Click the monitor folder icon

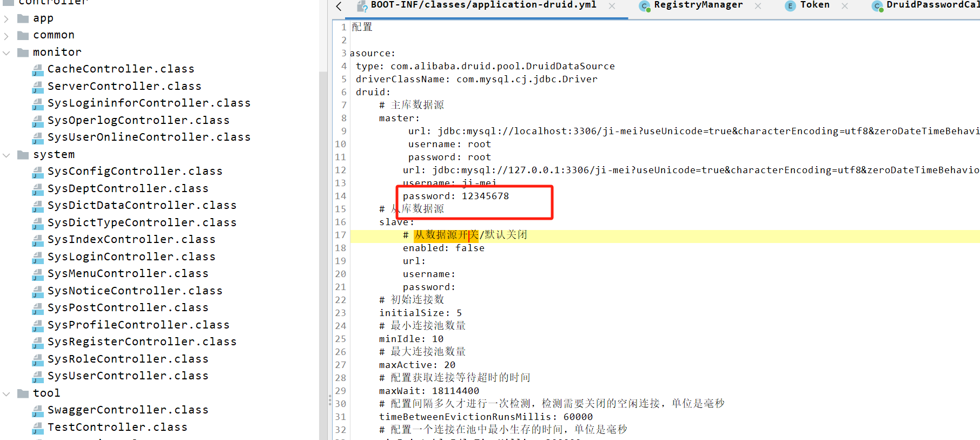click(x=23, y=52)
